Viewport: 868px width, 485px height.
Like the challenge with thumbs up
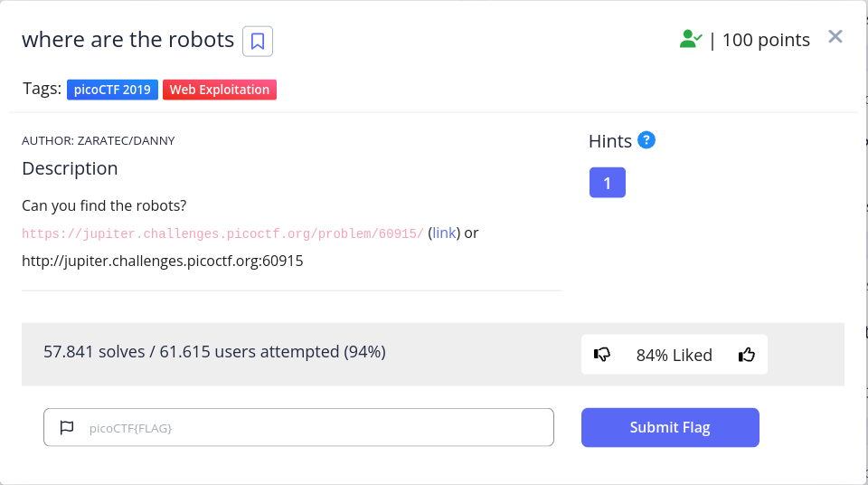(746, 355)
